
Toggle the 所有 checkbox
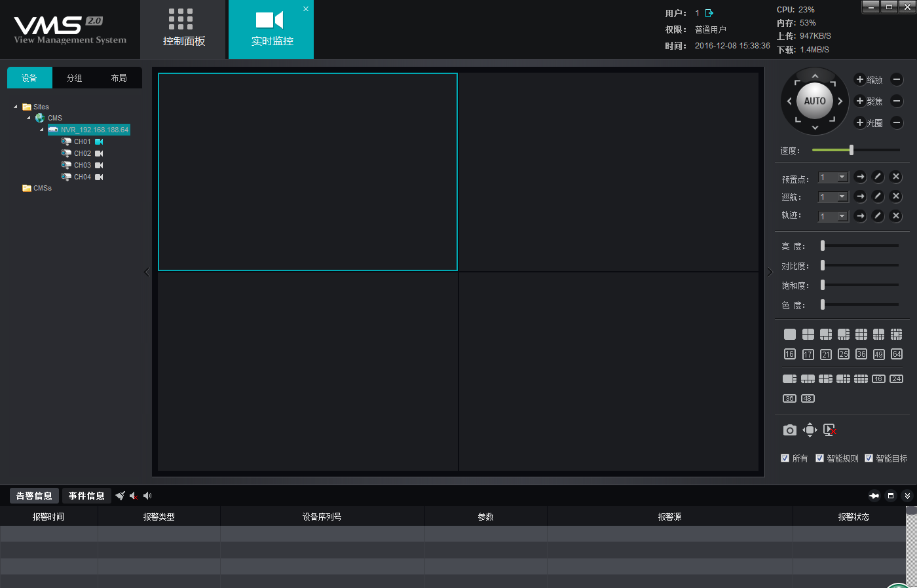785,458
